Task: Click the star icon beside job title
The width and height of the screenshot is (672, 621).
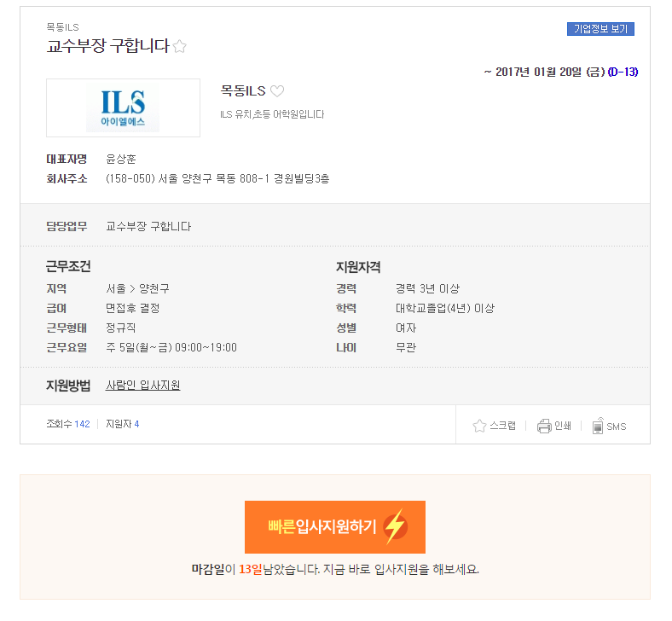Action: pyautogui.click(x=180, y=46)
